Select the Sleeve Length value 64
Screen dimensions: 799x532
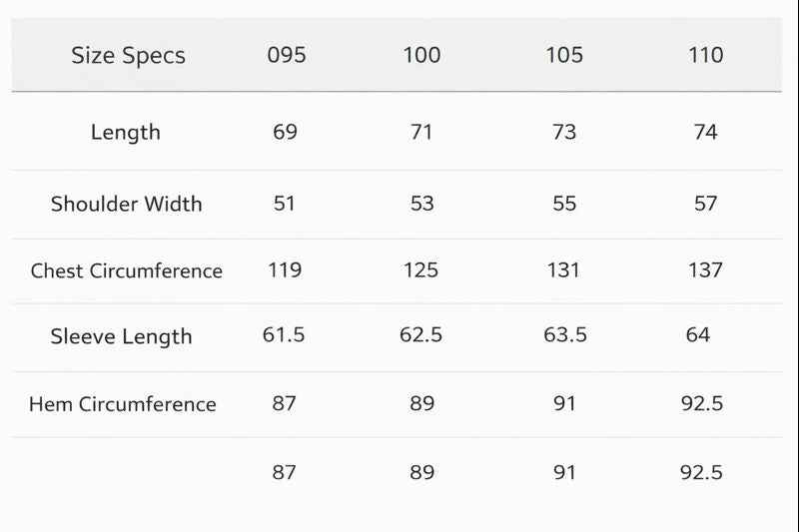[698, 335]
